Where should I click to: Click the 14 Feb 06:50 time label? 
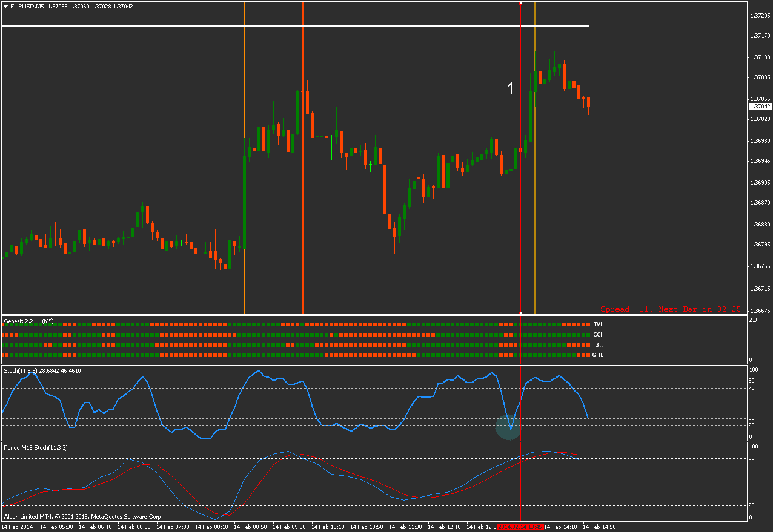pyautogui.click(x=134, y=527)
